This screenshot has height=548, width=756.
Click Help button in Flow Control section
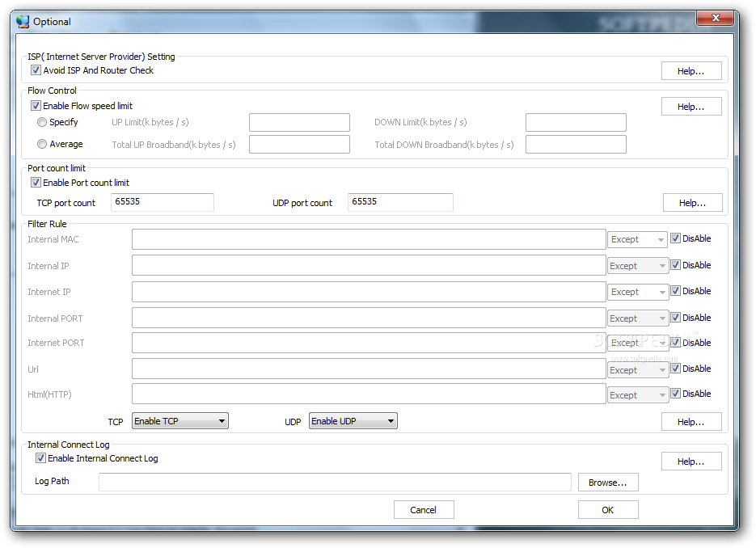tap(691, 107)
